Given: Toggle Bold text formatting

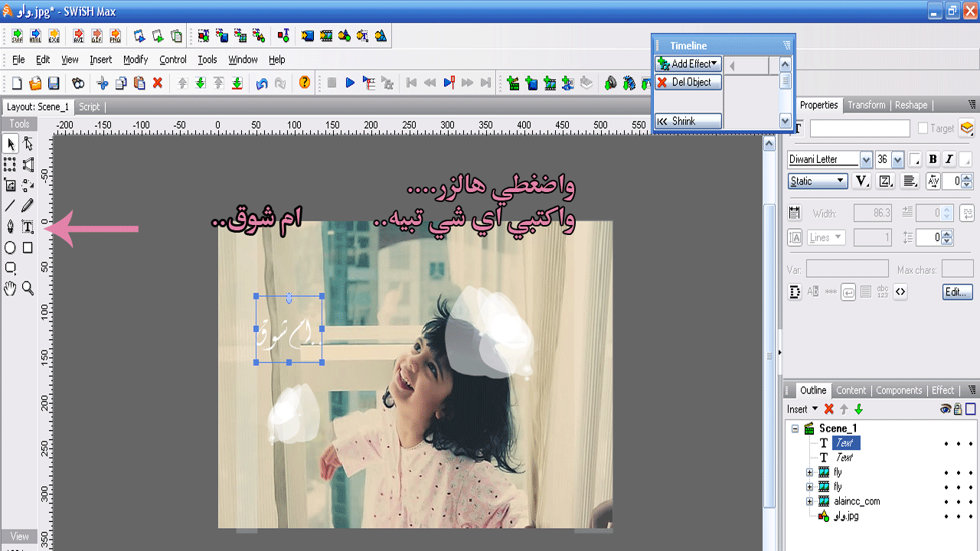Looking at the screenshot, I should coord(933,159).
